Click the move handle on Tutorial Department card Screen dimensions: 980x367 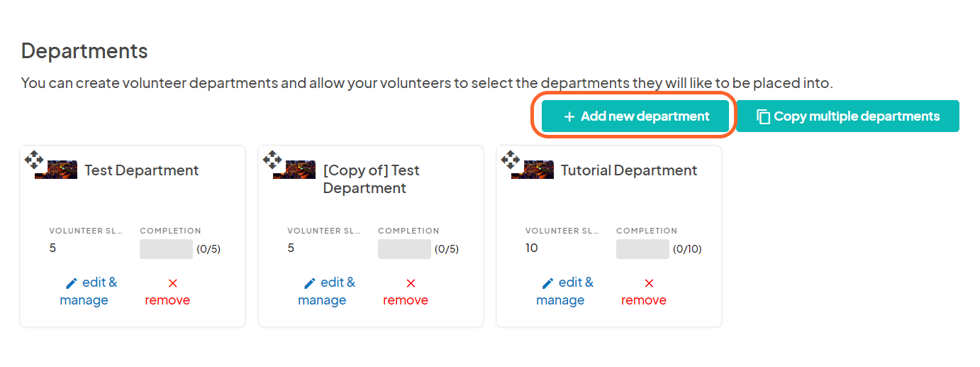click(511, 159)
